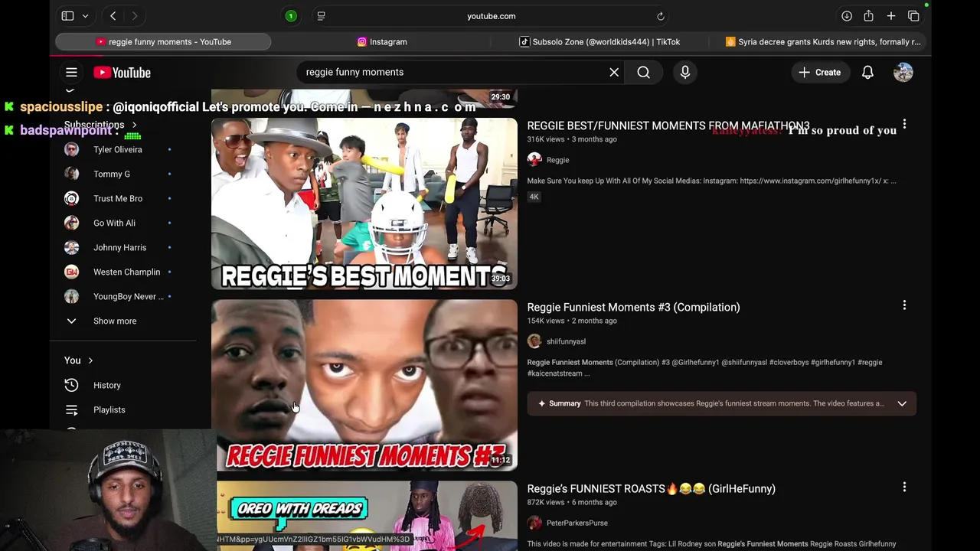This screenshot has width=980, height=551.
Task: Open the You section chevron
Action: 90,360
